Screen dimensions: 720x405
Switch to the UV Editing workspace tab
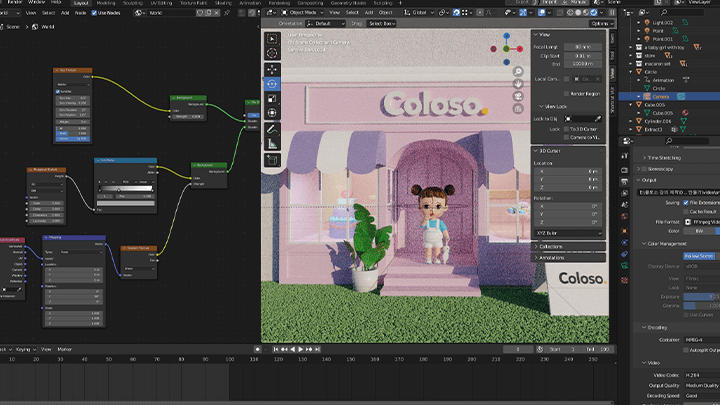coord(161,3)
